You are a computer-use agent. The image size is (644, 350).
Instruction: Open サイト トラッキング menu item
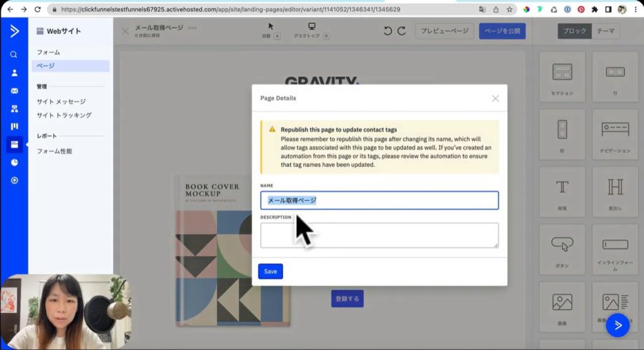(64, 115)
